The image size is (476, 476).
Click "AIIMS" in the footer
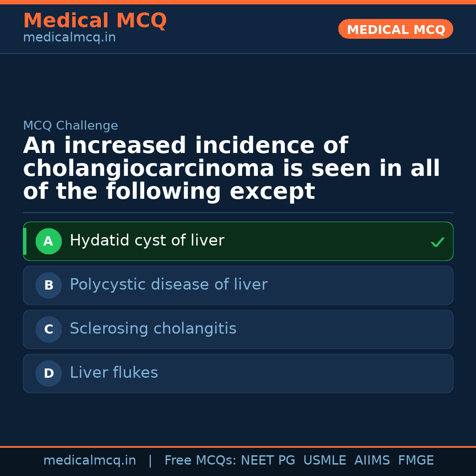372,461
